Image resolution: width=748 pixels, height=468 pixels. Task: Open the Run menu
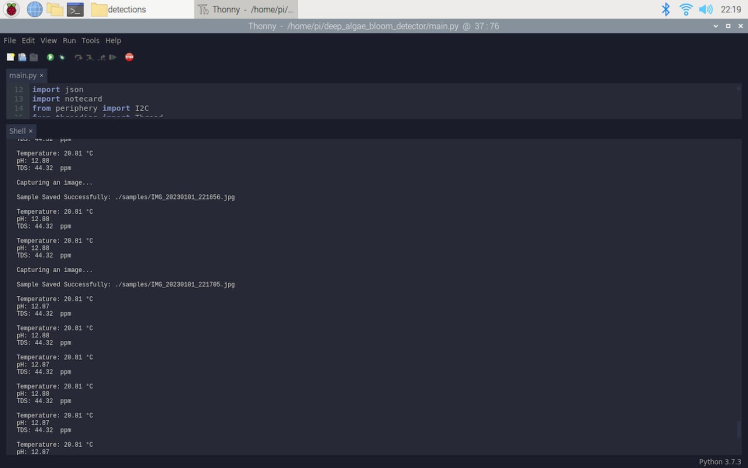pos(69,41)
